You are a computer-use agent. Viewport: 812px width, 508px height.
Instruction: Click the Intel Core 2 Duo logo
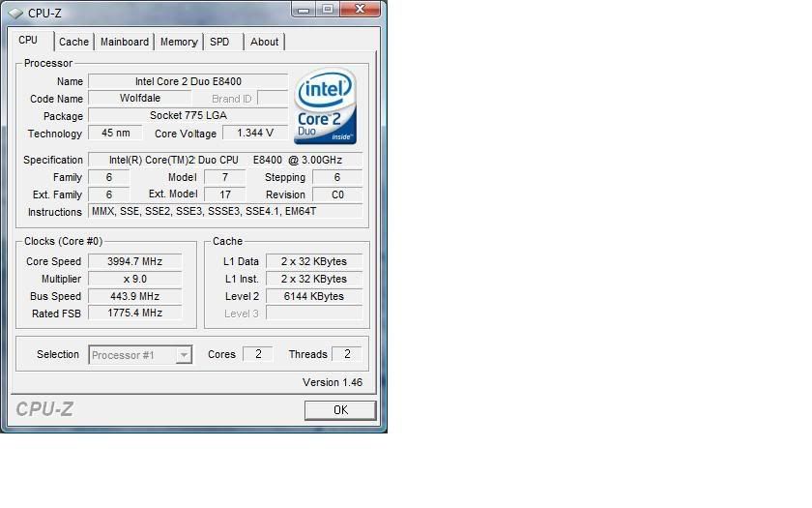click(x=325, y=106)
